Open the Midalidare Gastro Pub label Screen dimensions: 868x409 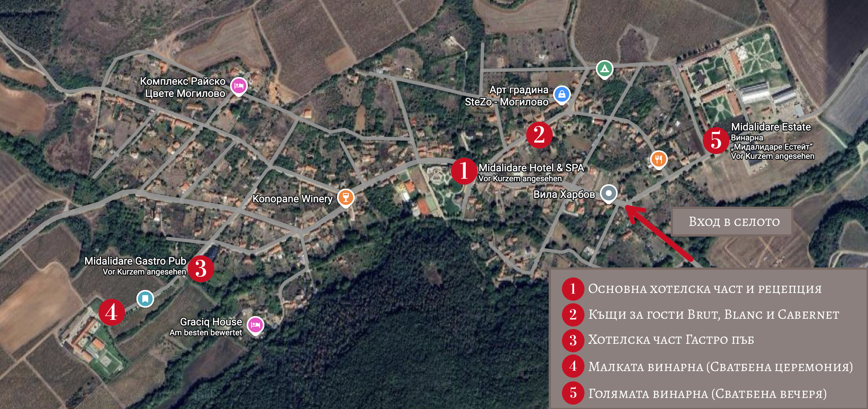pyautogui.click(x=135, y=261)
